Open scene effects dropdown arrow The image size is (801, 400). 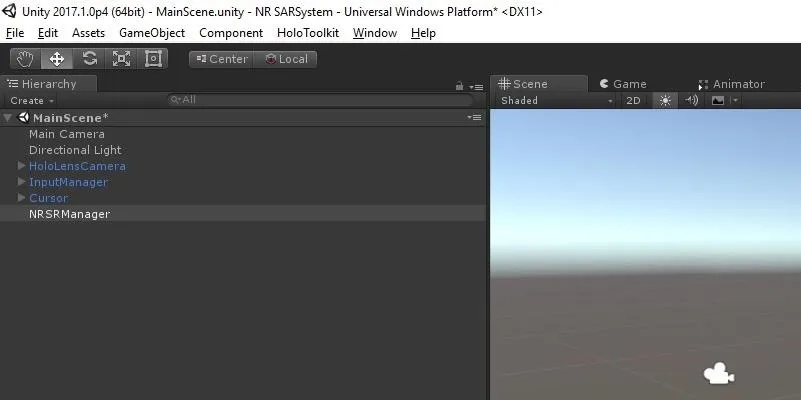pyautogui.click(x=735, y=101)
